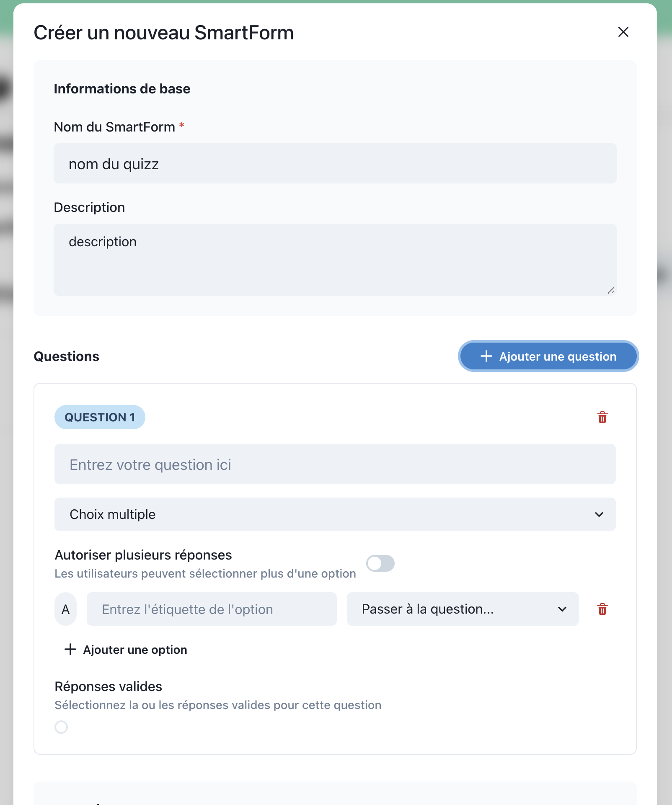Image resolution: width=672 pixels, height=805 pixels.
Task: Grab the description textarea resize handle
Action: click(611, 291)
